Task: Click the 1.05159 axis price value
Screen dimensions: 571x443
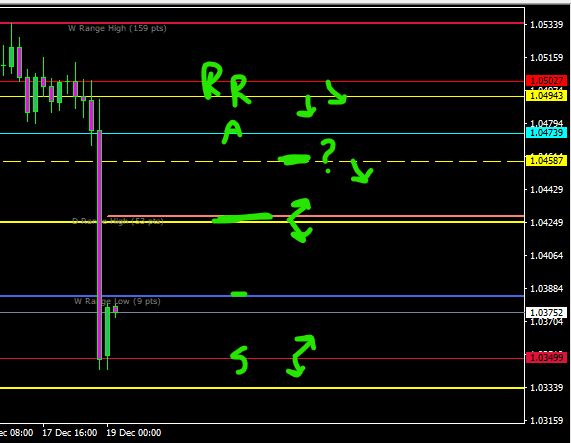Action: pos(546,58)
